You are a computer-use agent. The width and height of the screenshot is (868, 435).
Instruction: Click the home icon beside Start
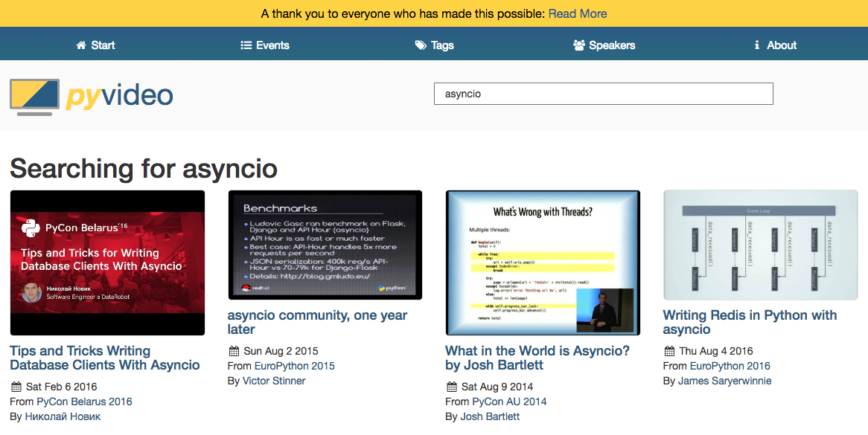pos(81,45)
